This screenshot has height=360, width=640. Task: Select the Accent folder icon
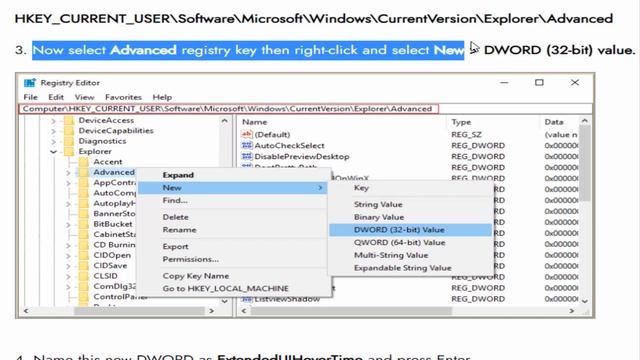pos(84,162)
